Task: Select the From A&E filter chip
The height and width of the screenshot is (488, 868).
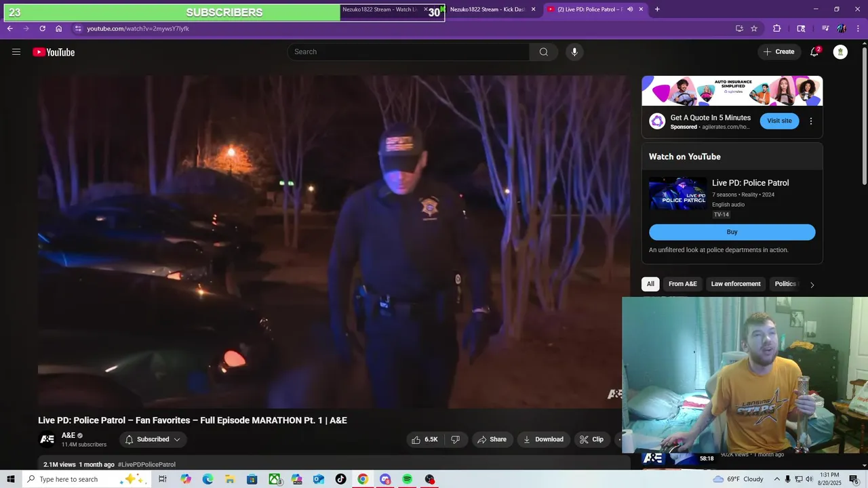Action: (683, 284)
